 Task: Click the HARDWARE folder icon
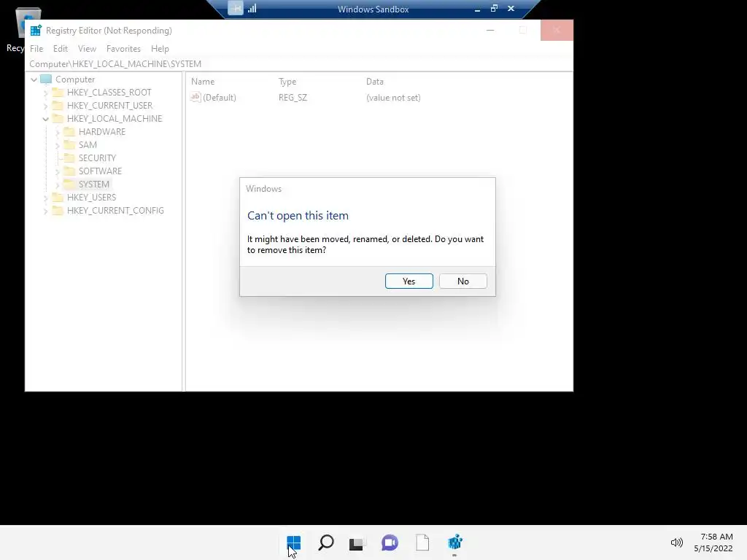point(69,131)
